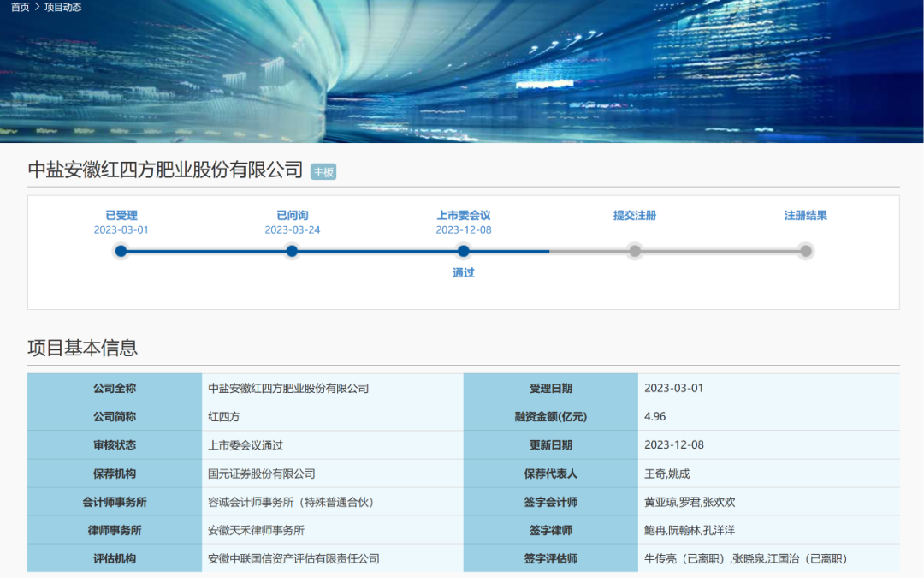The height and width of the screenshot is (578, 924).
Task: Open the 注册结果 stage label
Action: pos(805,216)
